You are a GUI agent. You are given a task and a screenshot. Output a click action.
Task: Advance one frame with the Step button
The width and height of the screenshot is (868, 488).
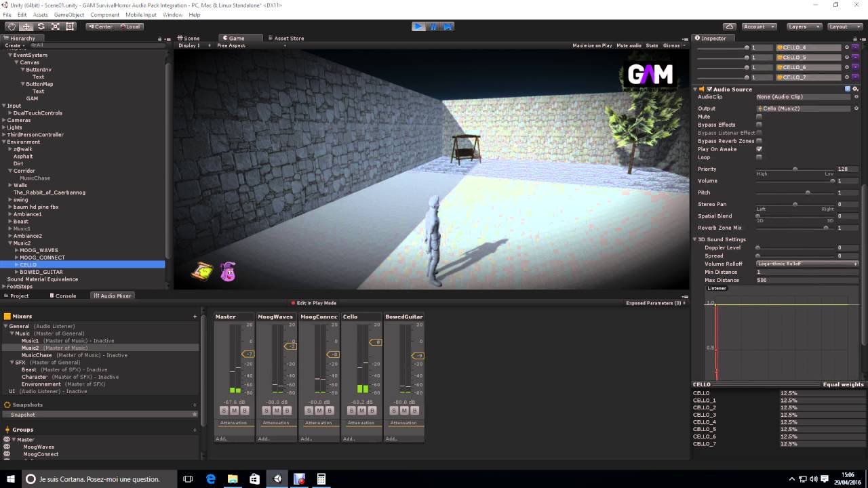click(x=448, y=26)
